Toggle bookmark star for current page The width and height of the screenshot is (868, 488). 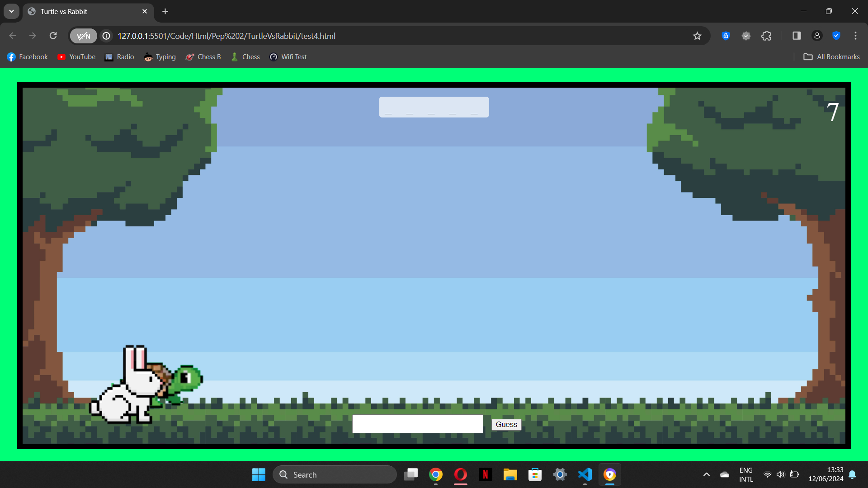pos(698,36)
